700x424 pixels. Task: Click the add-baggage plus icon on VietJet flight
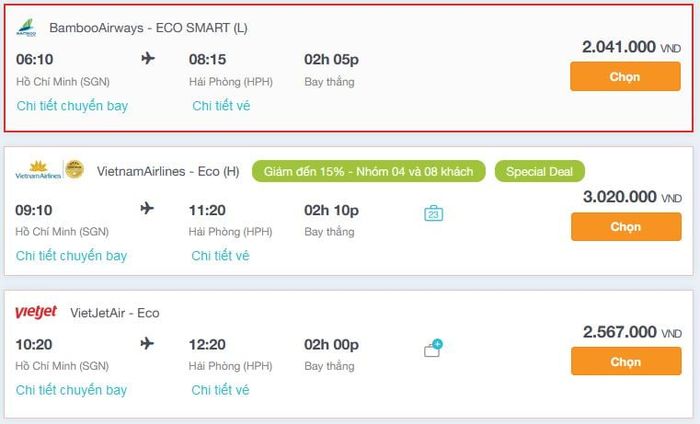(x=433, y=348)
